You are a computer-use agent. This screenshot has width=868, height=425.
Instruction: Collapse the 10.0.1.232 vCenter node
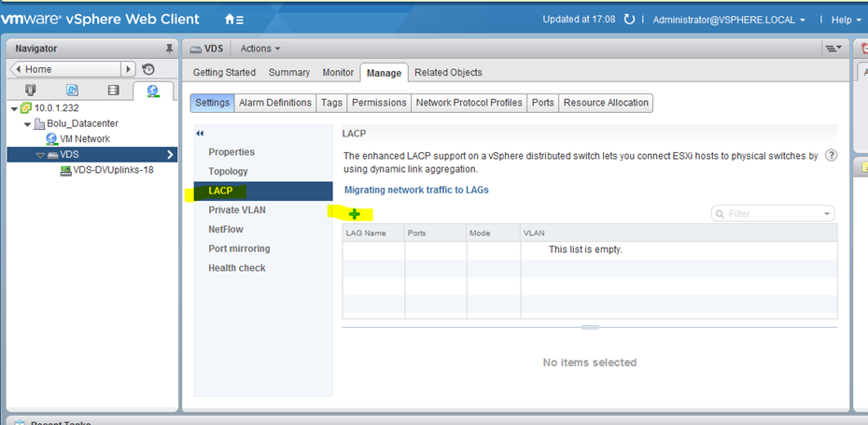point(14,108)
